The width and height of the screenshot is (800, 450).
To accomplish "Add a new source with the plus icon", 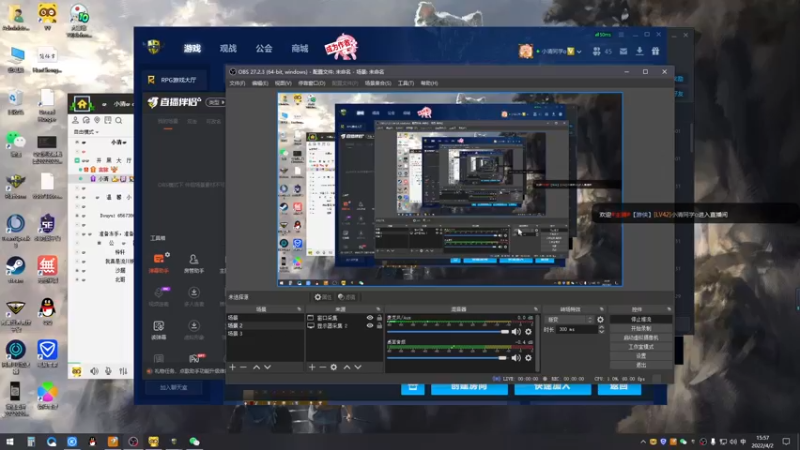I will [x=312, y=367].
